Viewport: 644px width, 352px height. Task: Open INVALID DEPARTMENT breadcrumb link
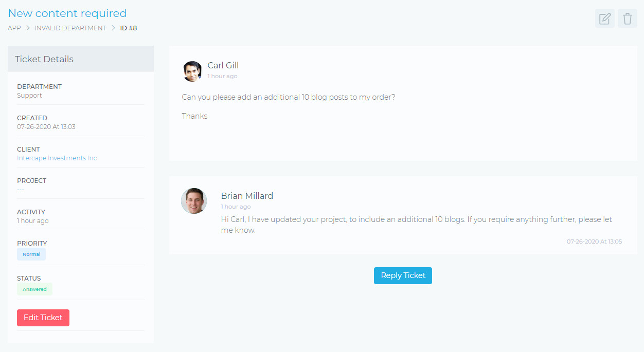click(x=70, y=28)
